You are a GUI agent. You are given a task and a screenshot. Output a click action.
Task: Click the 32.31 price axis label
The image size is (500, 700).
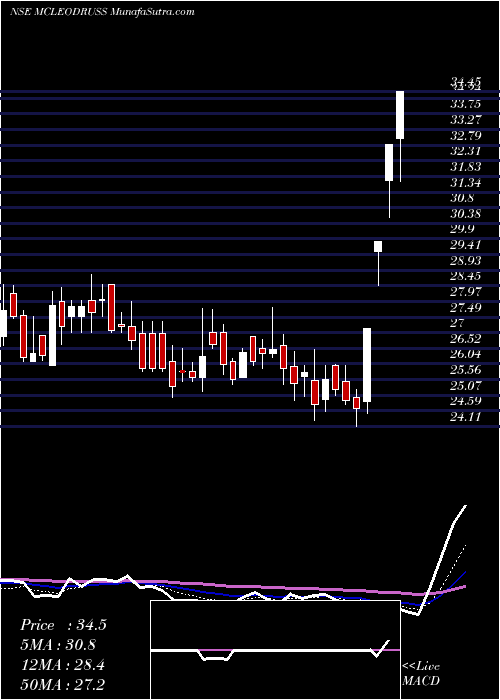[466, 151]
